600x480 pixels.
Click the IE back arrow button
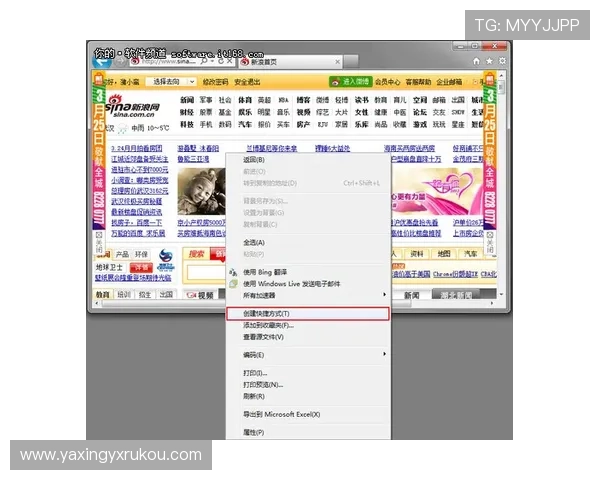click(x=101, y=62)
